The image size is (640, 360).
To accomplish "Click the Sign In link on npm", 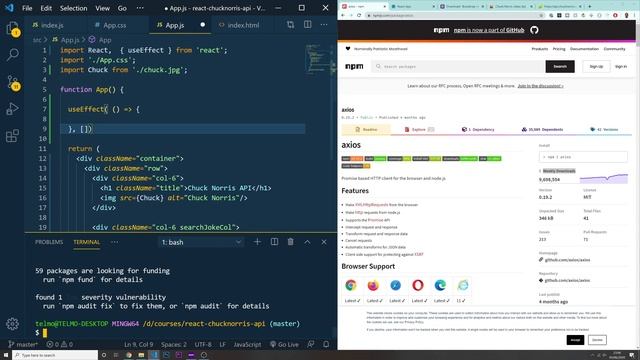I will 621,67.
